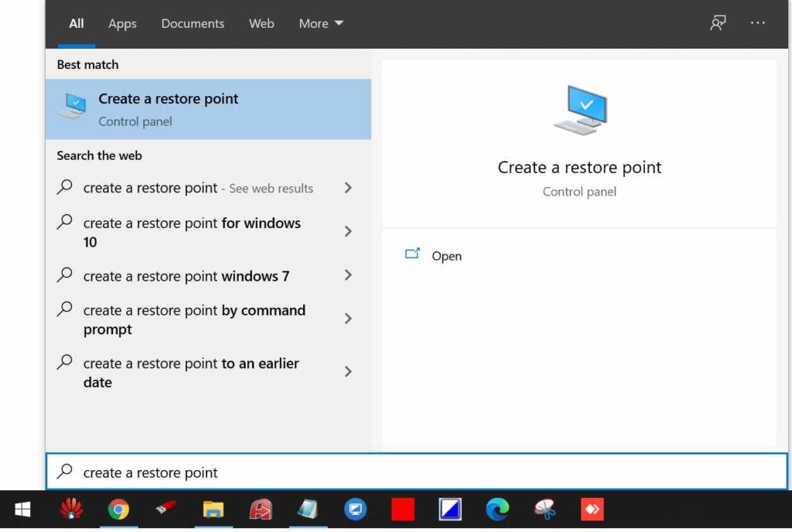The height and width of the screenshot is (532, 792).
Task: Expand arrow for 'by command prompt' suggestion
Action: pyautogui.click(x=348, y=319)
